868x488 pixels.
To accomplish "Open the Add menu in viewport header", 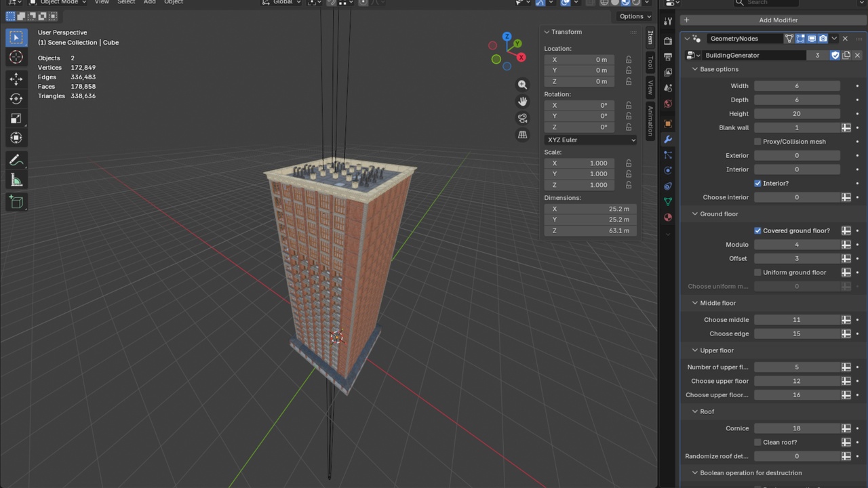I will (x=149, y=2).
